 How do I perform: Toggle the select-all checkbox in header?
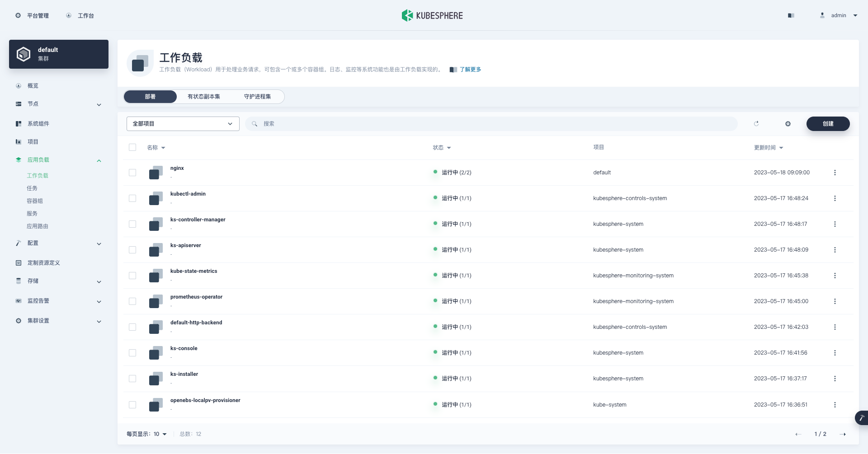point(132,147)
